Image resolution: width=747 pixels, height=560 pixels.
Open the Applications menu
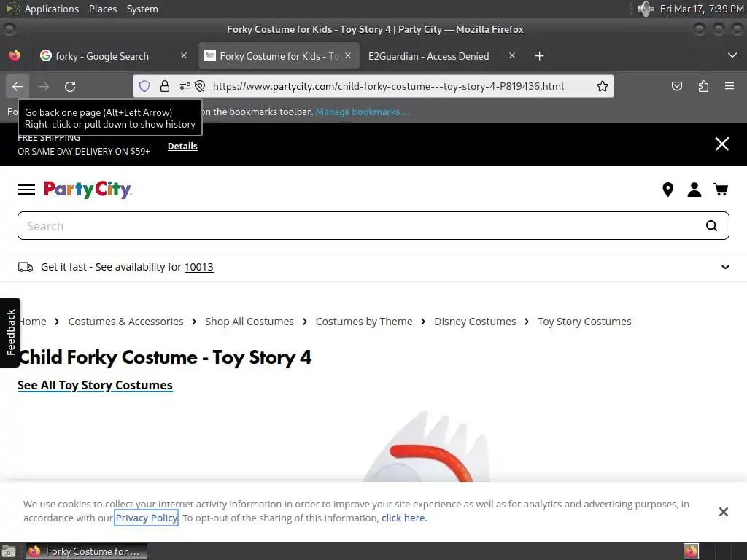click(52, 9)
